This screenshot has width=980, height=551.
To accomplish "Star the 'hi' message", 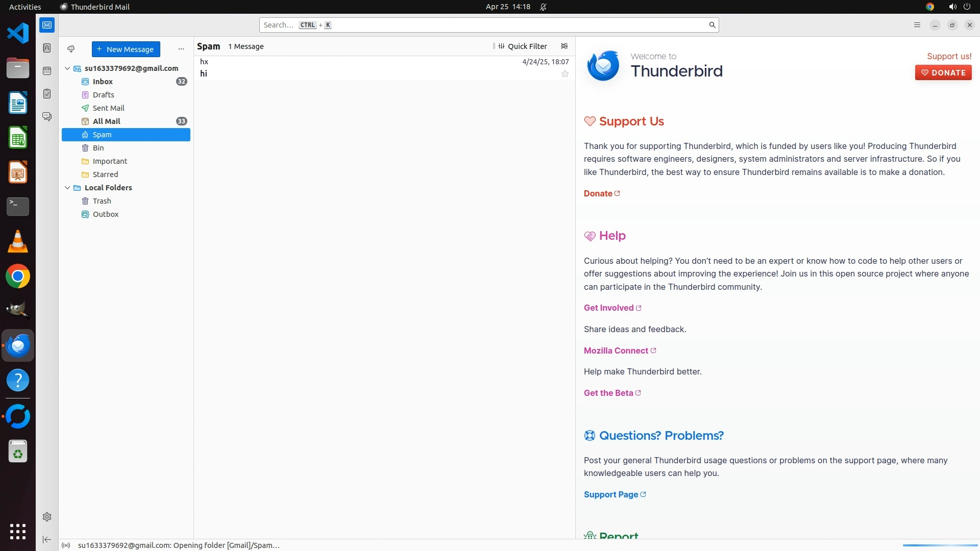I will [565, 73].
